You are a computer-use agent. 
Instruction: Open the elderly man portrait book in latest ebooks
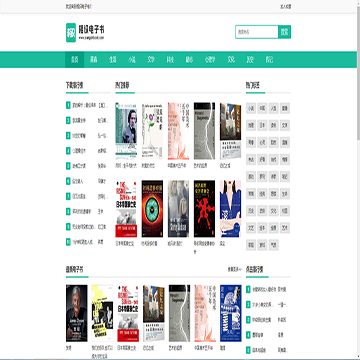click(x=77, y=313)
